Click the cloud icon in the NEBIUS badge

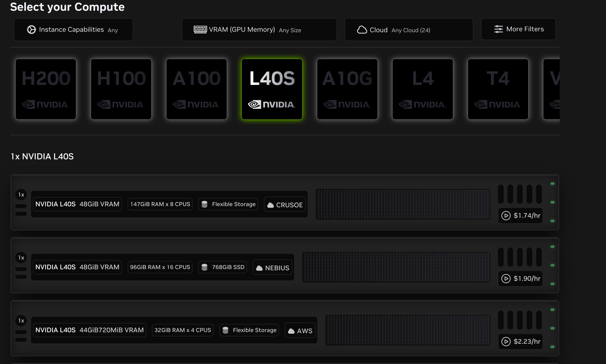pyautogui.click(x=259, y=268)
